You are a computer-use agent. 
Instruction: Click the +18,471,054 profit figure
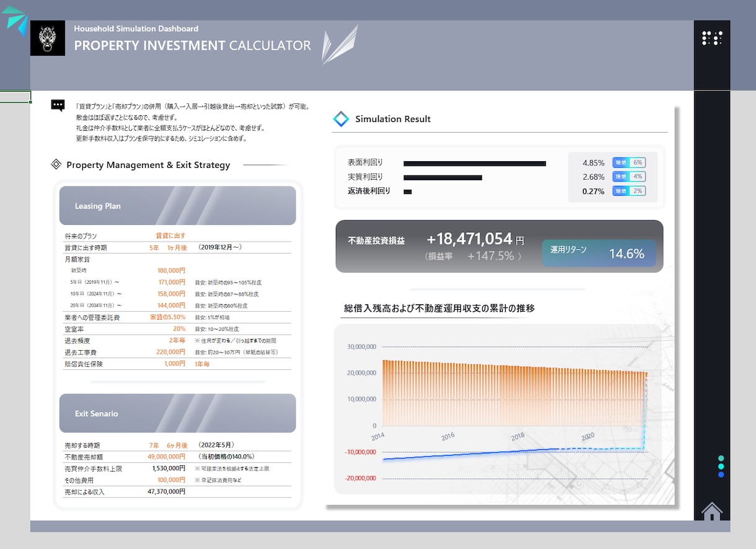(x=470, y=239)
